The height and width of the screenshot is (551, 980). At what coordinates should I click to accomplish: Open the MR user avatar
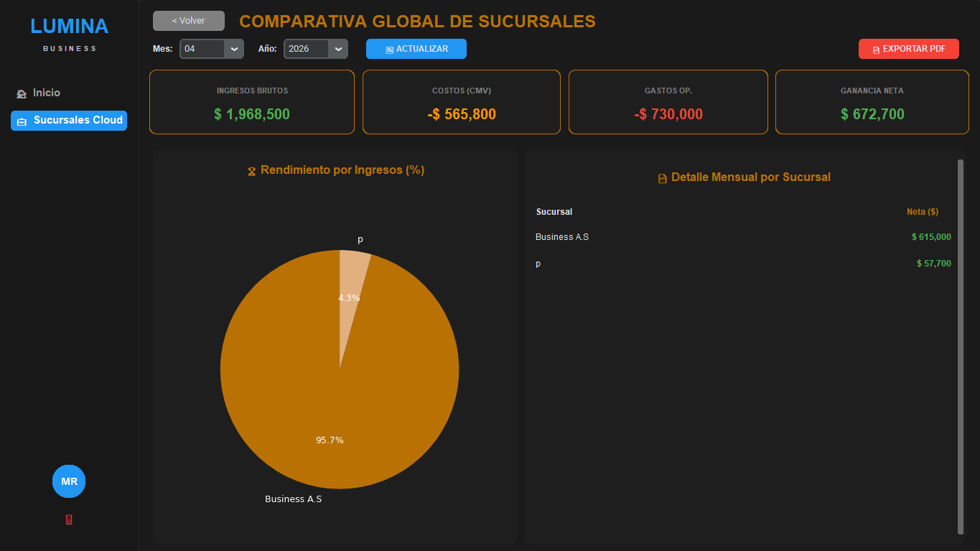tap(68, 481)
